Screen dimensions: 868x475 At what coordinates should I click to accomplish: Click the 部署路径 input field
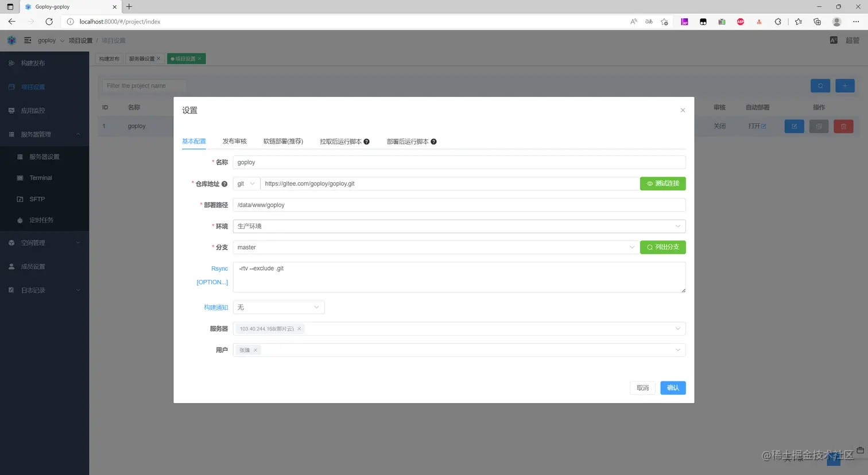tap(459, 205)
